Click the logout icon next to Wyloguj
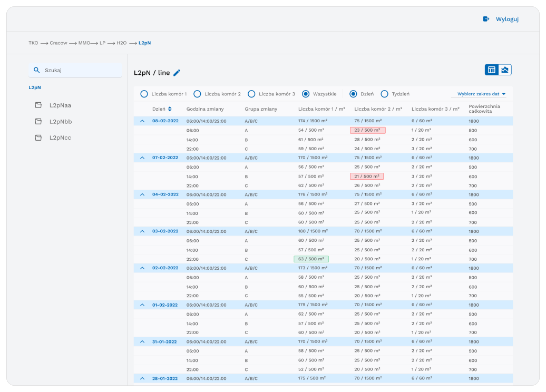Screen dimensions: 546x392 click(486, 19)
